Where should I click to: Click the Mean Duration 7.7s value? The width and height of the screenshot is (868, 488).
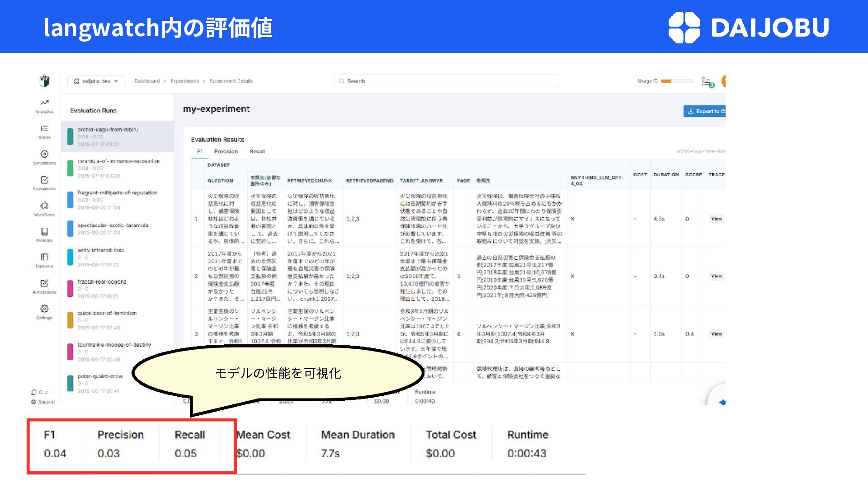point(330,454)
